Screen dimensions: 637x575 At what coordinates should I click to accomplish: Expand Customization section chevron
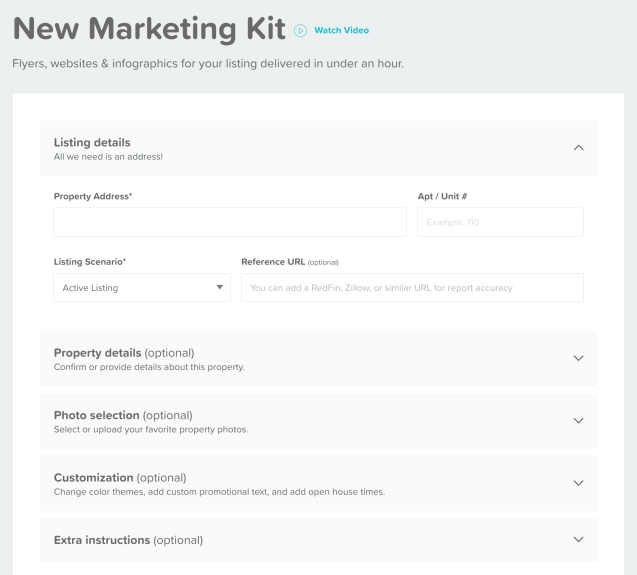tap(578, 483)
